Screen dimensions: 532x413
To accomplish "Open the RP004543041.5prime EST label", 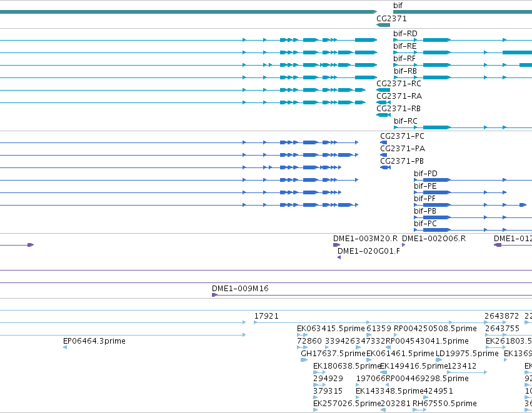I will pyautogui.click(x=427, y=341).
